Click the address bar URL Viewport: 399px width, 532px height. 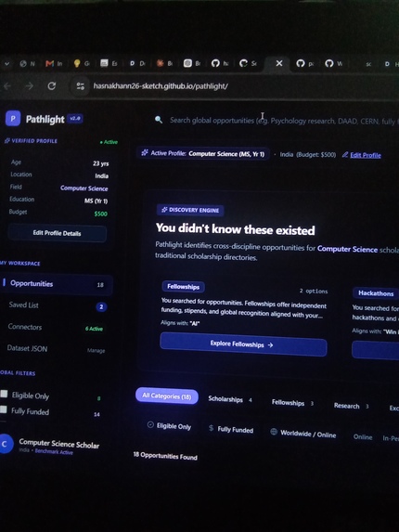161,86
